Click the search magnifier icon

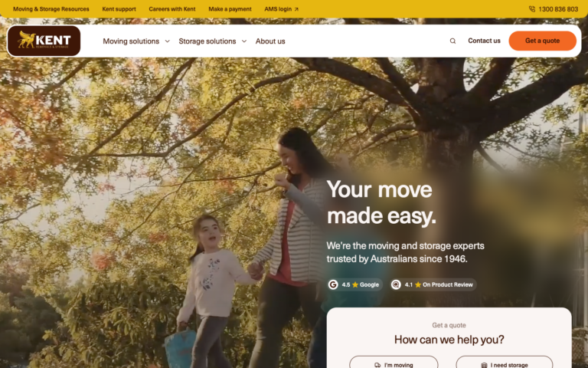tap(452, 41)
